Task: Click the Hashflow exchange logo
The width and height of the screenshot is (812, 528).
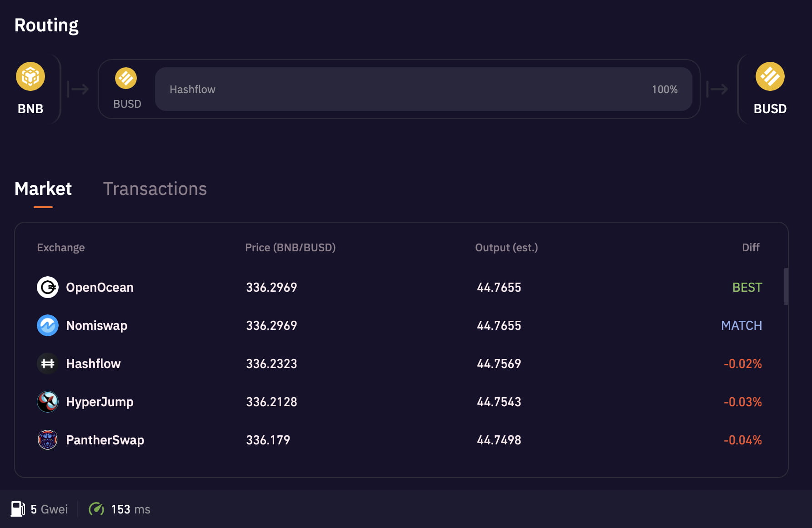Action: 48,364
